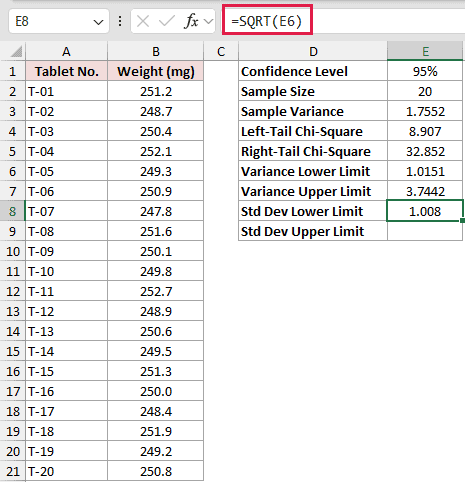Select column B header

156,52
